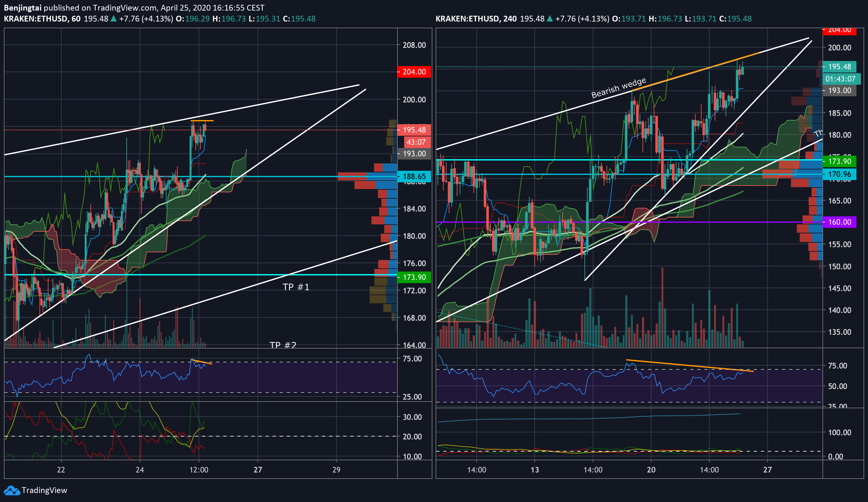The height and width of the screenshot is (502, 868).
Task: Select the KRAKEN:ETHUSD, 240 chart title
Action: pos(476,19)
